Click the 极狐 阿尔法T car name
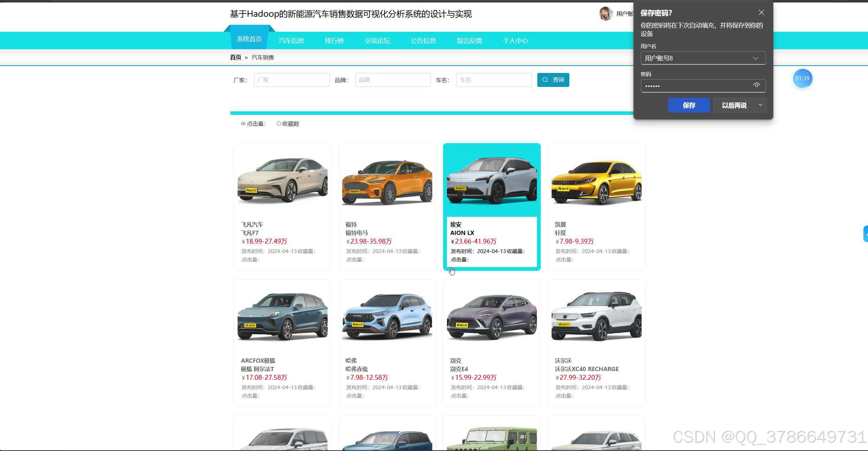This screenshot has height=451, width=868. point(257,369)
